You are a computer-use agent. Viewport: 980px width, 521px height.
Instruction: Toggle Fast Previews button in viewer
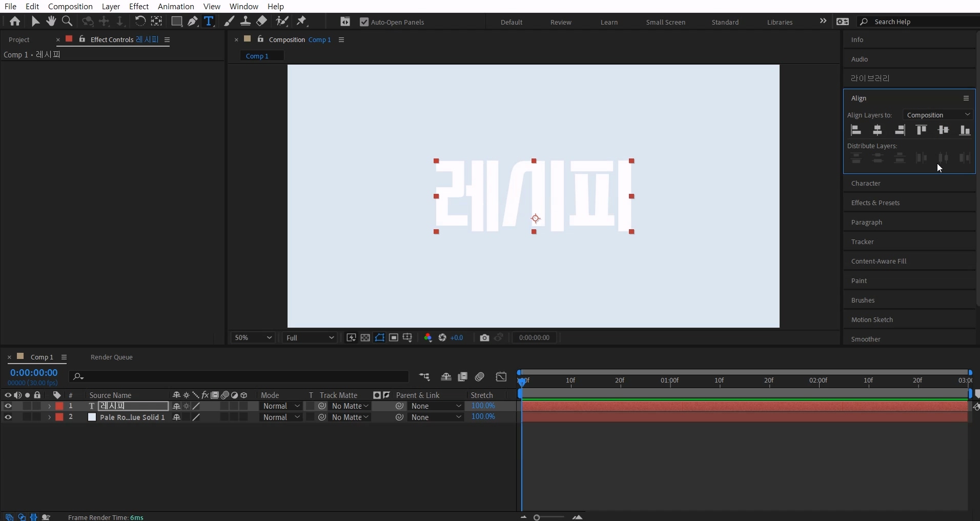click(351, 338)
